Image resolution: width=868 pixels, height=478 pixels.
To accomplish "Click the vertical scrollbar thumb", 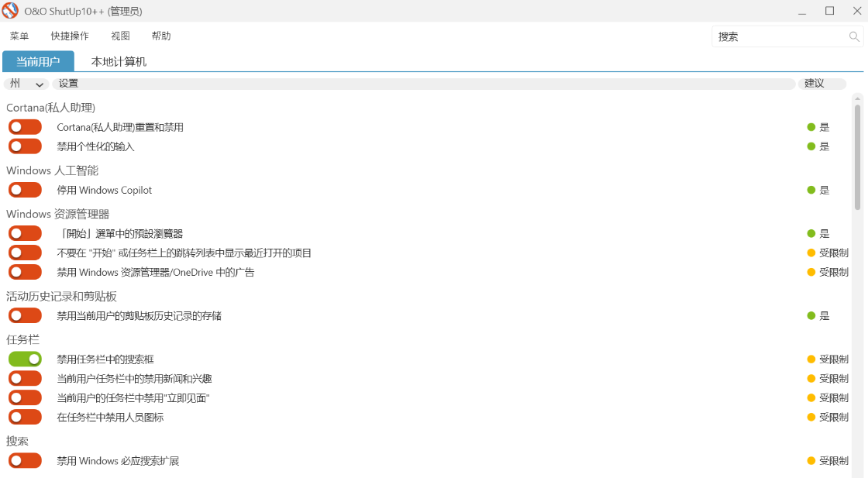I will click(x=857, y=155).
